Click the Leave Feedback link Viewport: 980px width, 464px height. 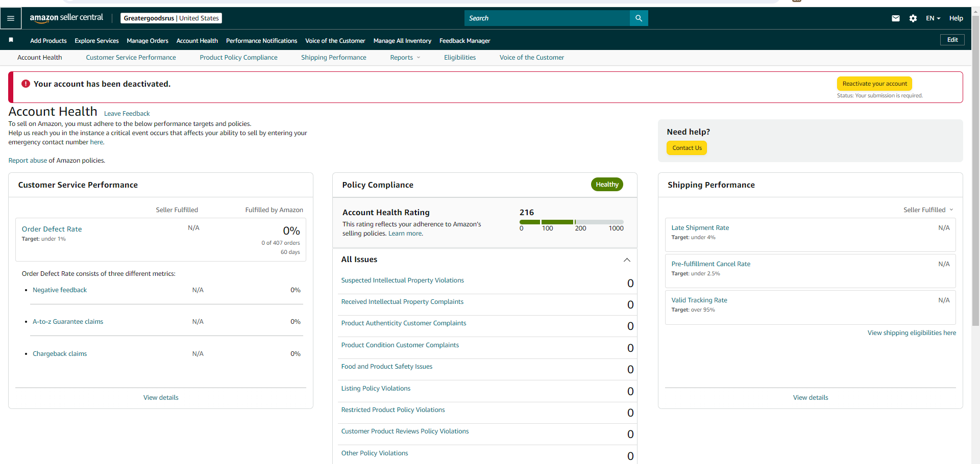point(127,114)
